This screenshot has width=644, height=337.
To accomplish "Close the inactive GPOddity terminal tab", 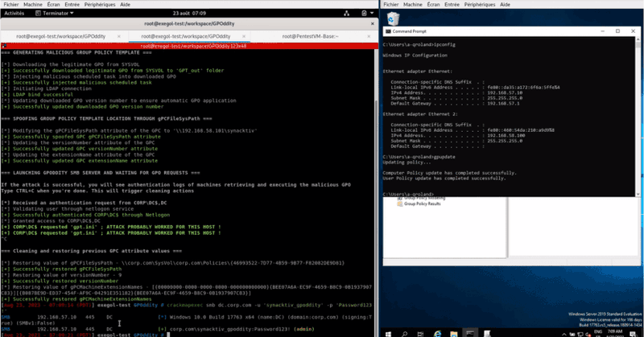I will [119, 36].
